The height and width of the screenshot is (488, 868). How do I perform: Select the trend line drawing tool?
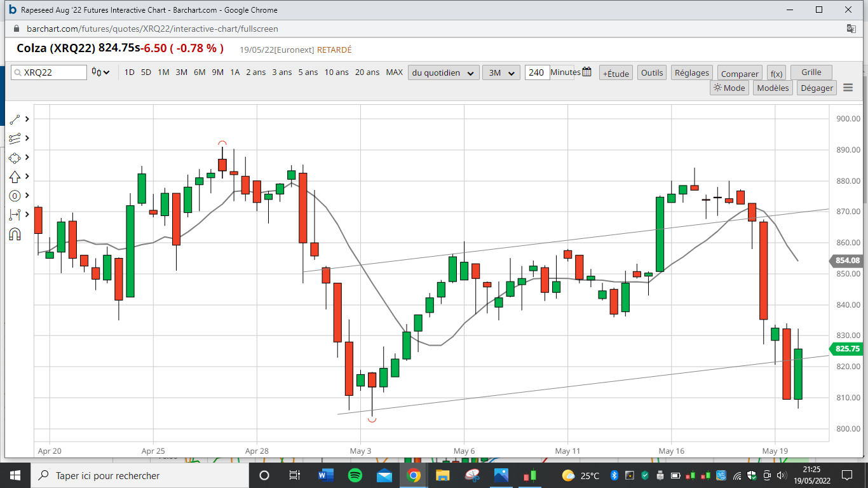pyautogui.click(x=15, y=119)
